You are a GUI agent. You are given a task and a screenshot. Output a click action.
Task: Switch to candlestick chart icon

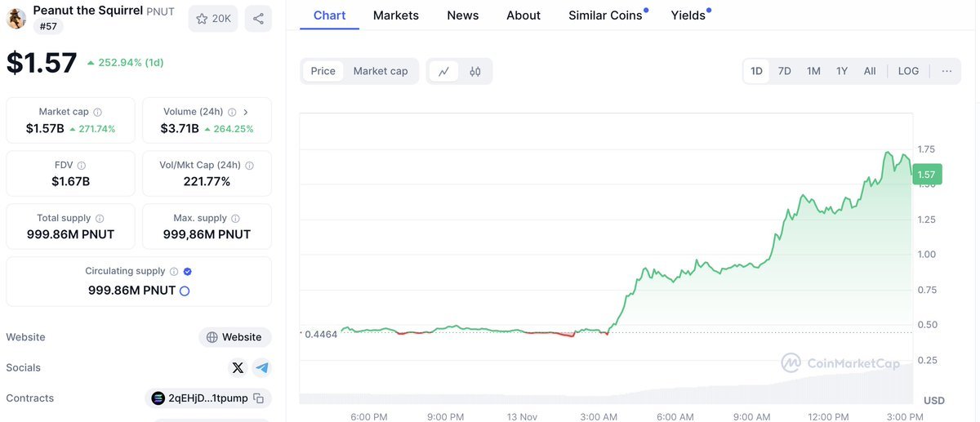coord(475,71)
